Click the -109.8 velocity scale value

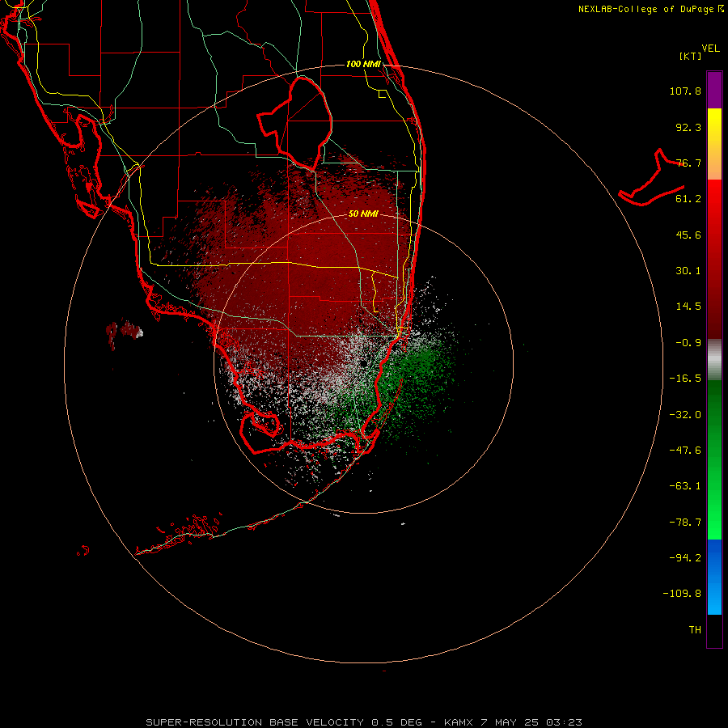click(682, 594)
